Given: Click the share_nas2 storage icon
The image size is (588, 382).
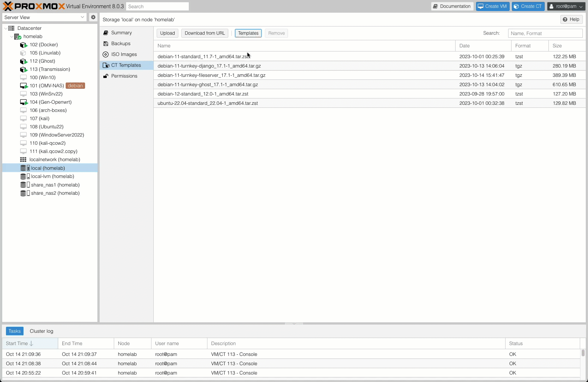Looking at the screenshot, I should coord(25,193).
